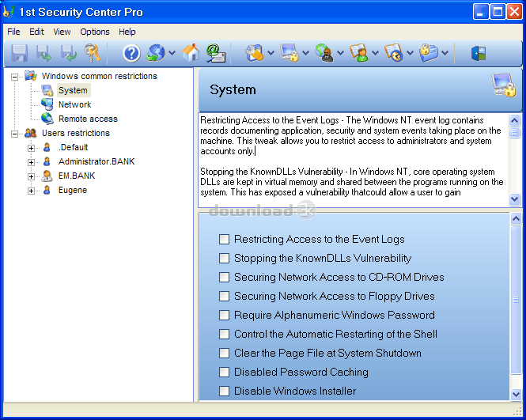This screenshot has height=420, width=526.
Task: Select the System tree item
Action: [x=73, y=90]
